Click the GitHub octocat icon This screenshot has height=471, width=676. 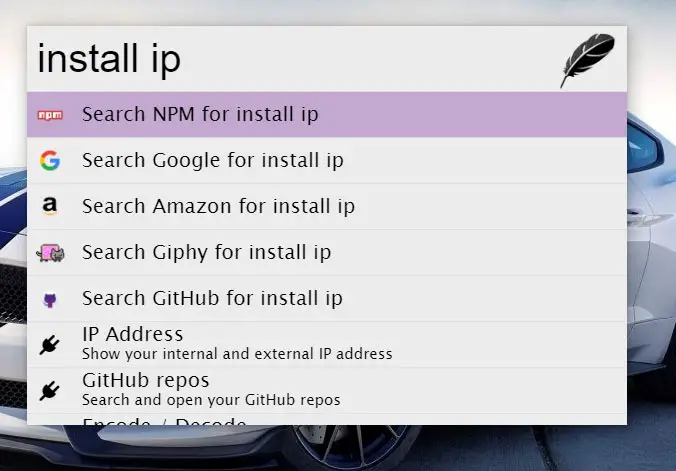49,299
